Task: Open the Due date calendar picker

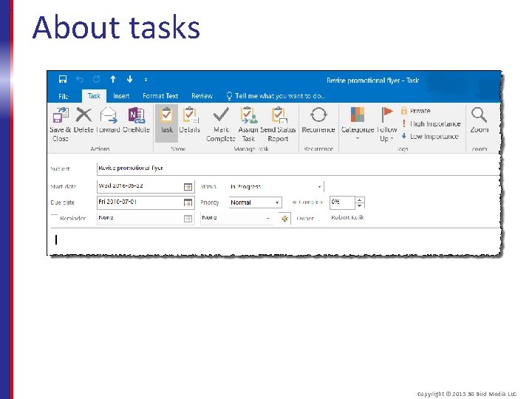Action: pyautogui.click(x=188, y=202)
